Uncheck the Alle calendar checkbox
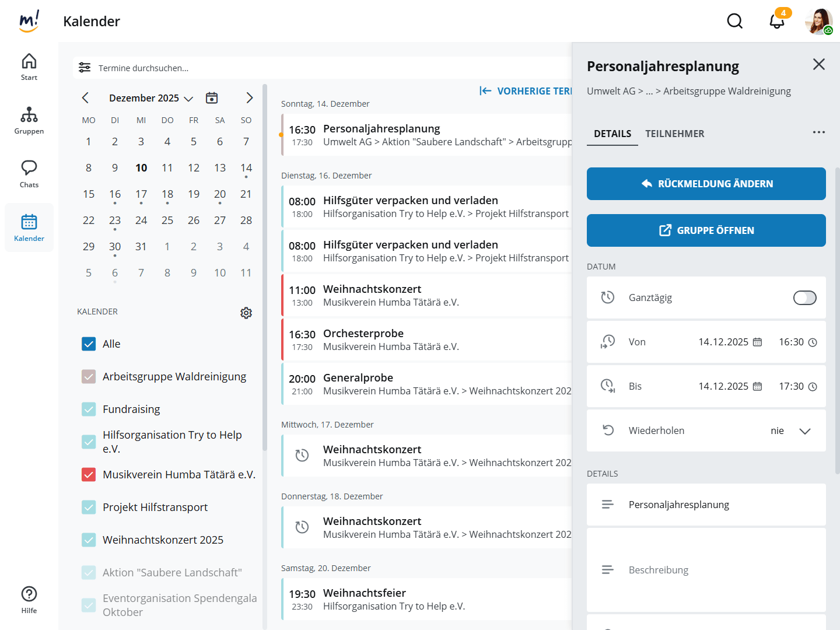This screenshot has height=630, width=840. (x=89, y=344)
